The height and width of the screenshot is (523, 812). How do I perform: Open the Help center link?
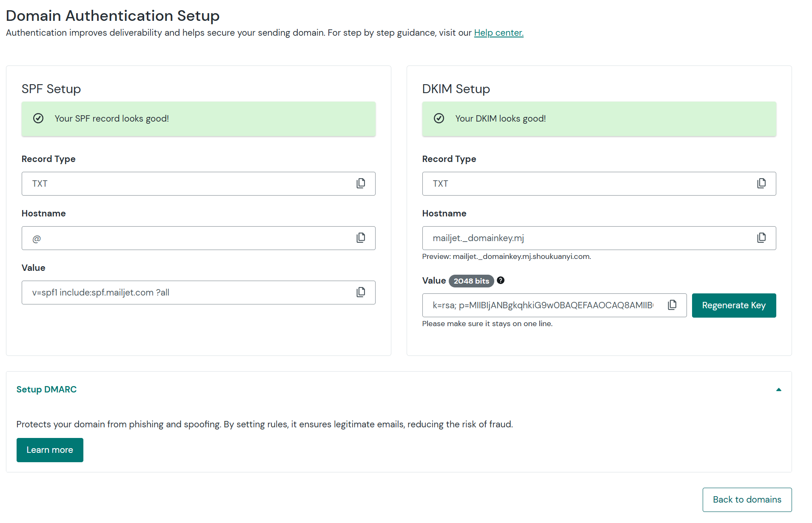[499, 33]
